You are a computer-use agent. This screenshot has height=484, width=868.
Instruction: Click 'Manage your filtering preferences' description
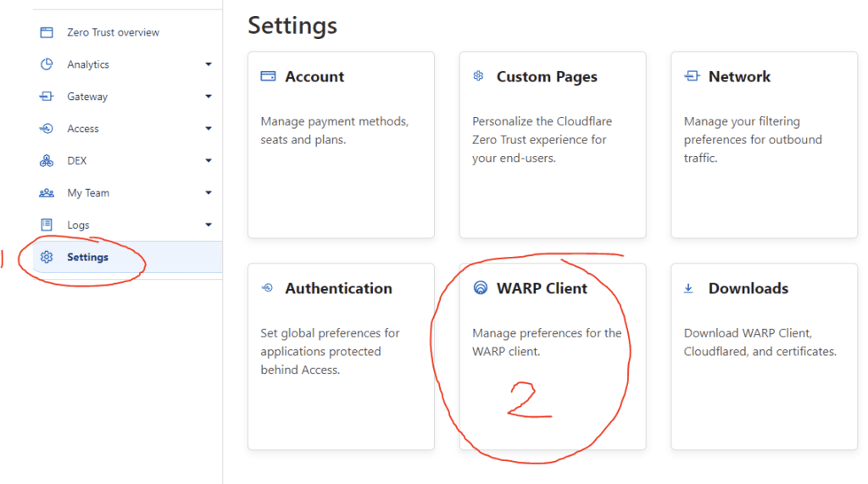(753, 140)
